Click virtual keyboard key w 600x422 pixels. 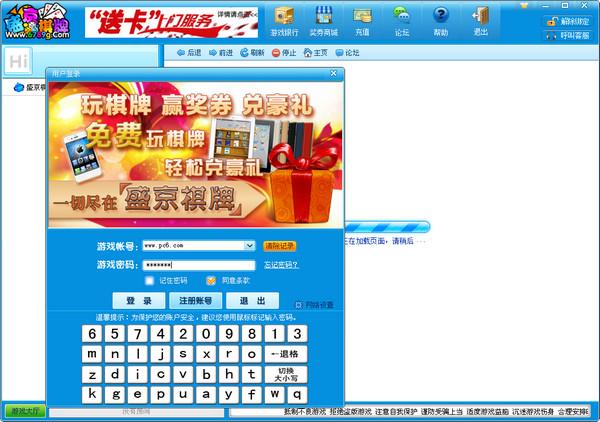pyautogui.click(x=274, y=395)
